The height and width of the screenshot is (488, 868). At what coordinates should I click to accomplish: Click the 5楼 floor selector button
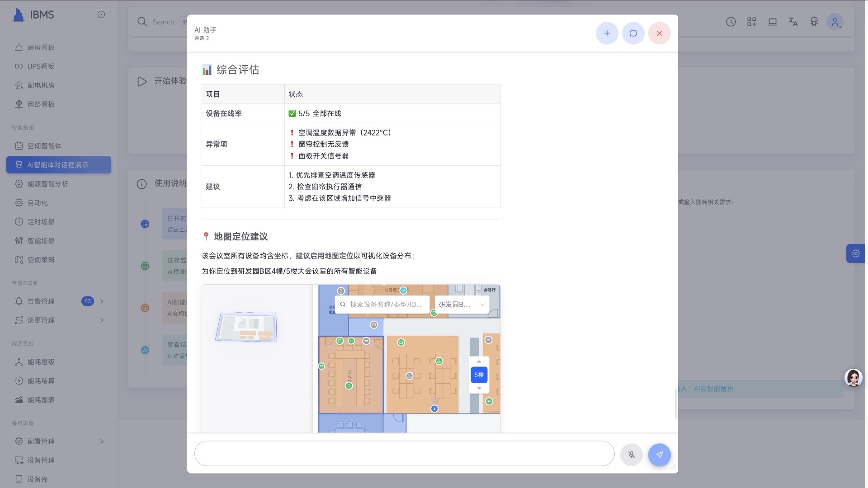(x=479, y=375)
